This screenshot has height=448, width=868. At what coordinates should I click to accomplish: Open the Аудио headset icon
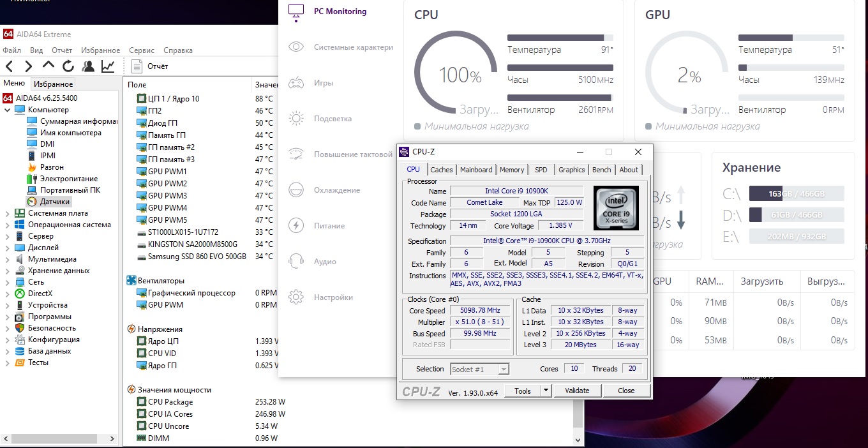(x=296, y=261)
